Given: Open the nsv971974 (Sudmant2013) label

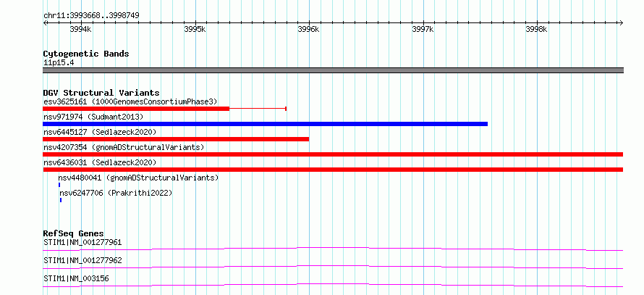Looking at the screenshot, I should [93, 117].
